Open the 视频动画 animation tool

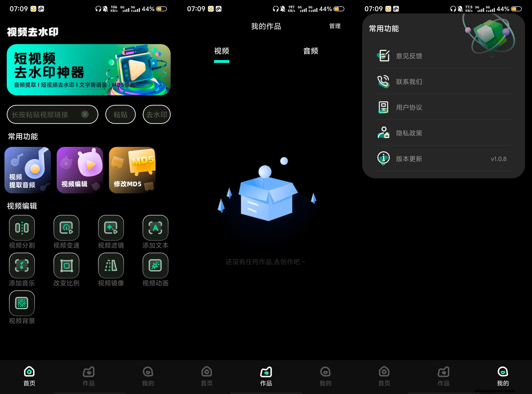click(x=155, y=266)
